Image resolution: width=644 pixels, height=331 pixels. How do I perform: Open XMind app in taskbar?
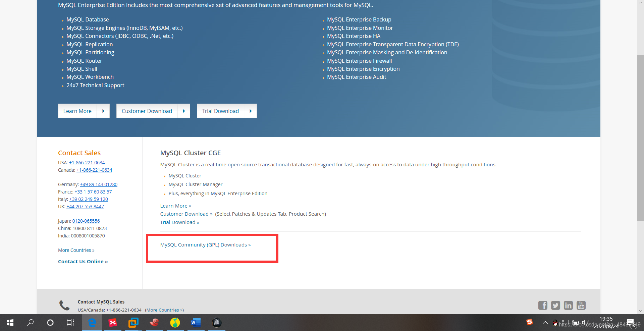click(x=113, y=323)
